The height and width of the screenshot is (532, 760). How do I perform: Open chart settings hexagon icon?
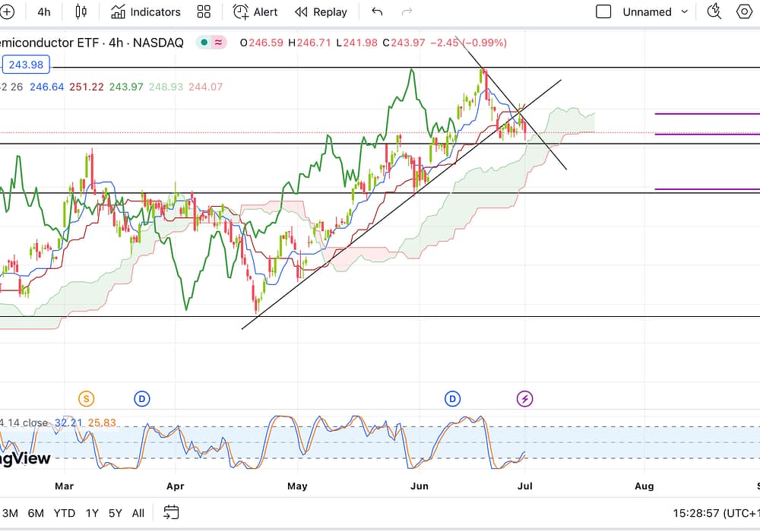point(745,11)
